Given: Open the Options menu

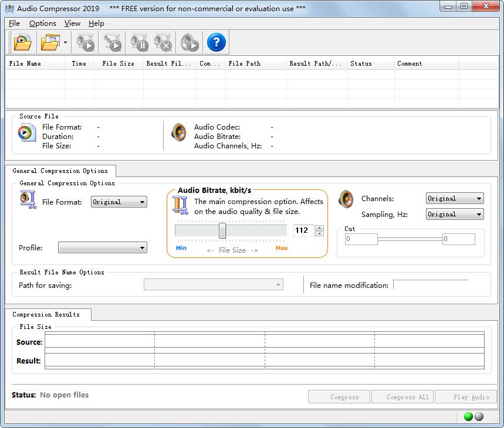Looking at the screenshot, I should coord(43,23).
